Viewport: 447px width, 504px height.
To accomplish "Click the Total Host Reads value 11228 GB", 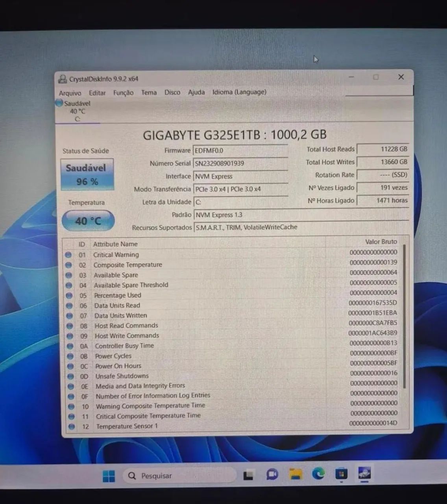I will click(383, 149).
